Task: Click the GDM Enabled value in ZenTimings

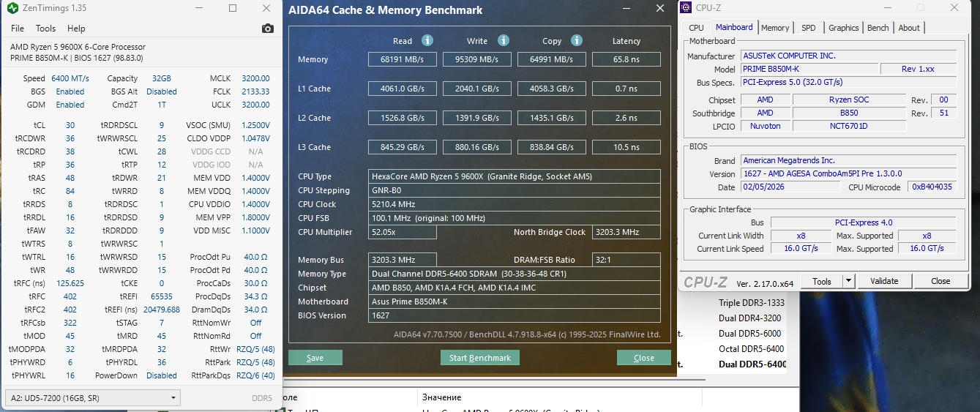Action: [70, 105]
